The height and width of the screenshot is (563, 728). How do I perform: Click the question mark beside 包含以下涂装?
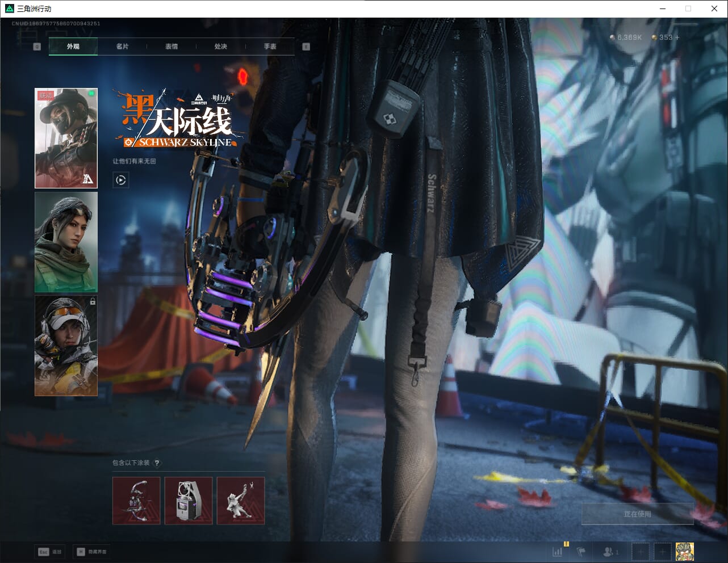point(157,463)
